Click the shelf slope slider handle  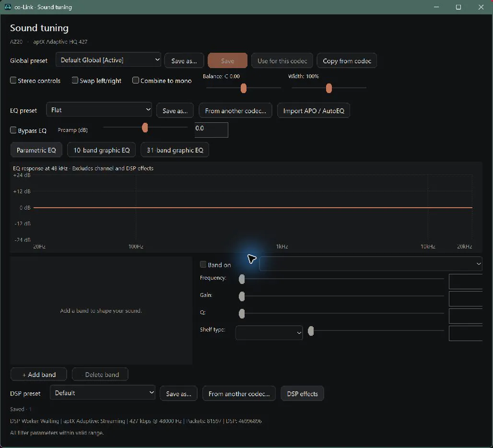click(x=311, y=331)
